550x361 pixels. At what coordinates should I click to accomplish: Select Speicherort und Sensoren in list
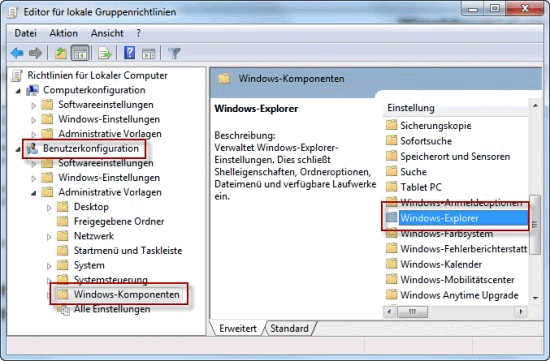455,156
